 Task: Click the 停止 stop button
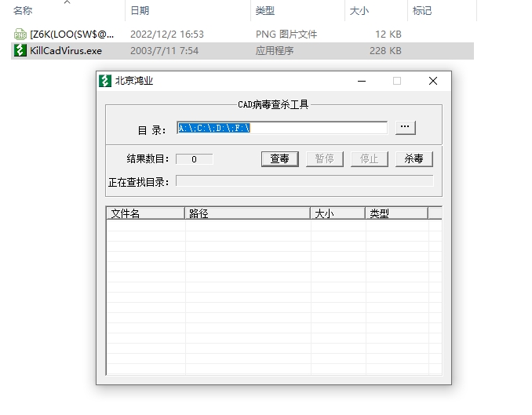[x=369, y=158]
